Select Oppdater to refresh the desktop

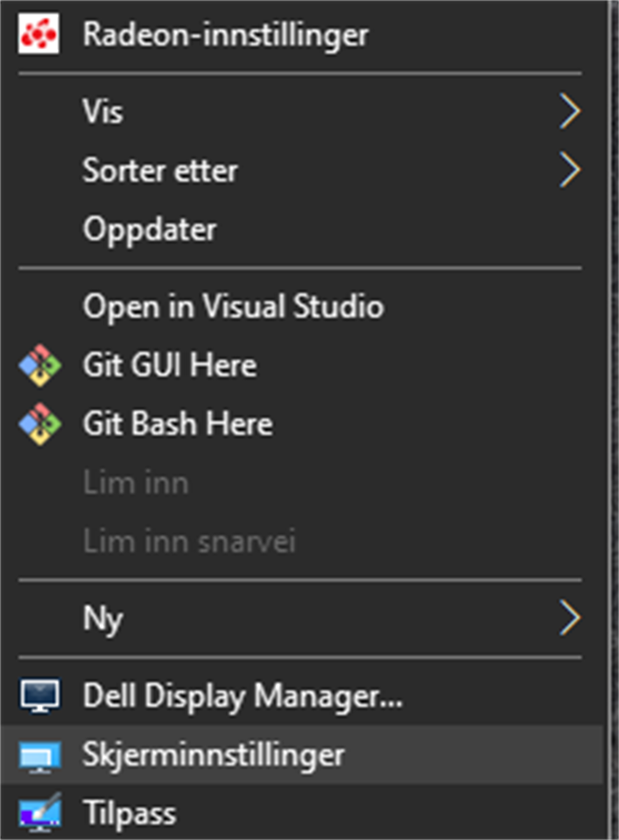150,230
